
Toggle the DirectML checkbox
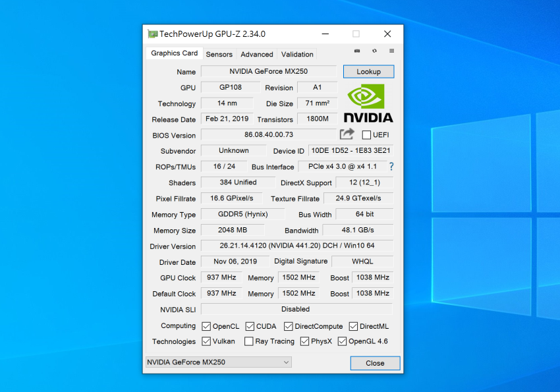tap(353, 326)
